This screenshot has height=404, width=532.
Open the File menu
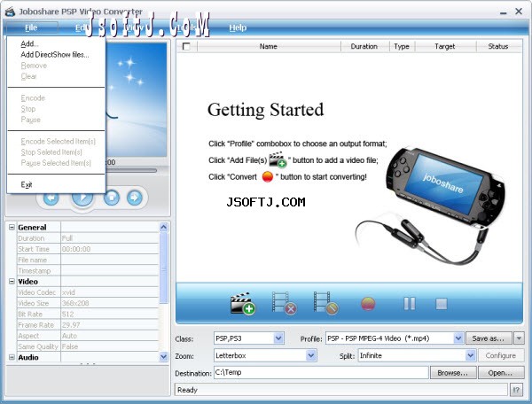point(31,27)
